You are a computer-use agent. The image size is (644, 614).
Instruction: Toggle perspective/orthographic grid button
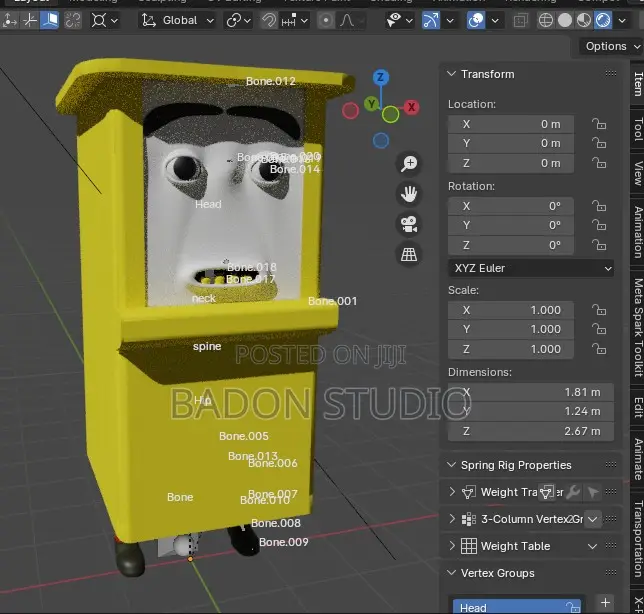coord(409,255)
